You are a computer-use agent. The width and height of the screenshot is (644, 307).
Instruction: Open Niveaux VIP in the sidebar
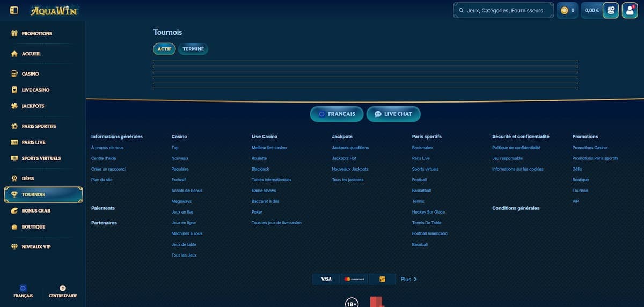pos(35,247)
